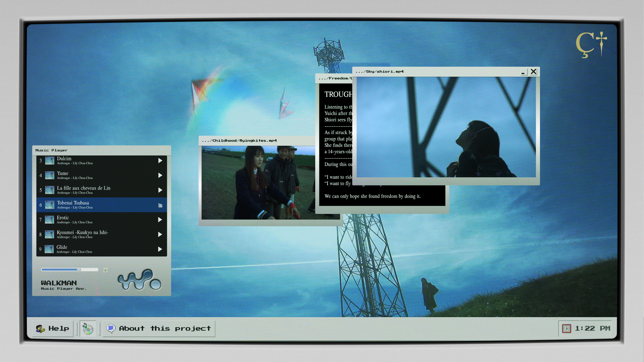Click the album art beside Kyoumei

(x=49, y=234)
